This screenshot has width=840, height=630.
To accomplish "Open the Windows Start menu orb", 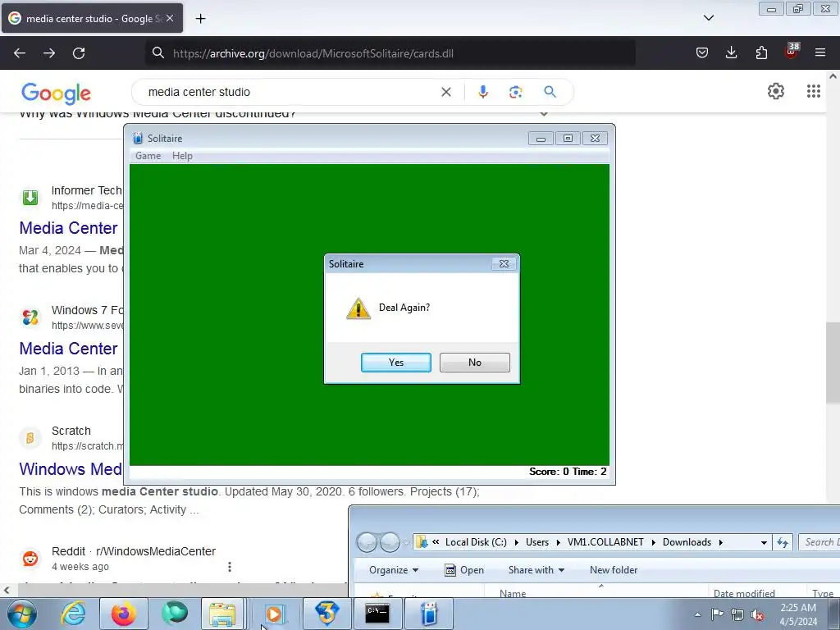I will click(x=22, y=614).
